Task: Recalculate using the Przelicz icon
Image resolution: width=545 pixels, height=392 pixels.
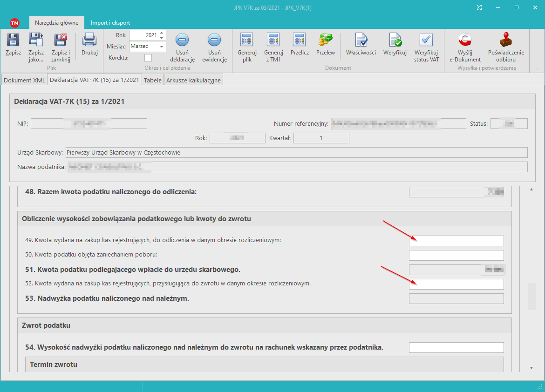Action: [300, 40]
